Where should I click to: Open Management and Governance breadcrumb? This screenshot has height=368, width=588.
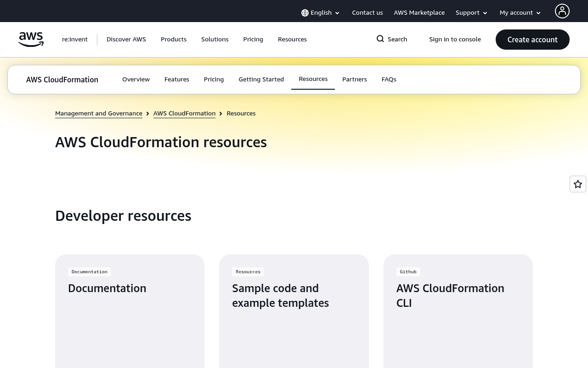(x=99, y=114)
